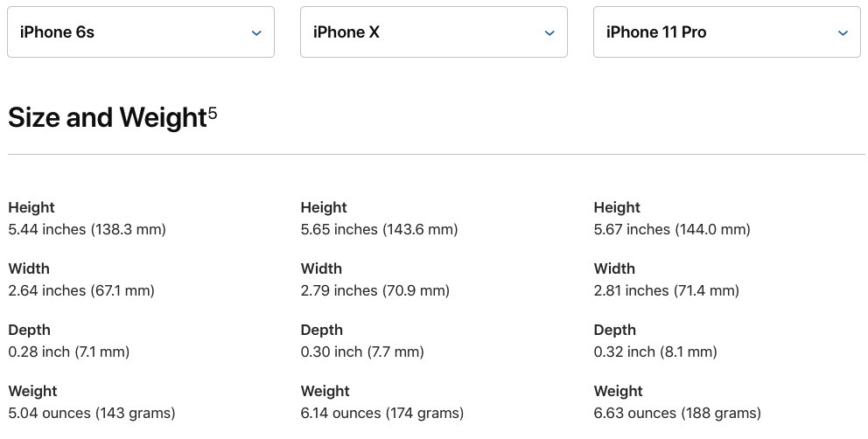Viewport: 868px width, 439px height.
Task: Select the iPhone X height value 143.6 mm
Action: click(x=379, y=229)
